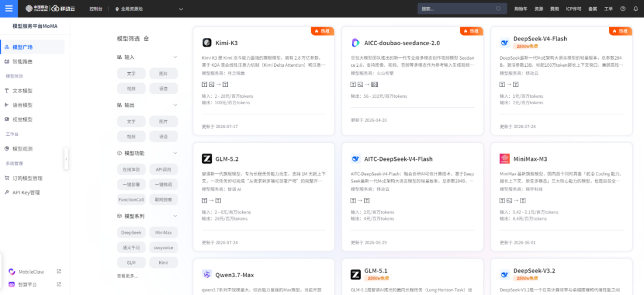Toggle the Kimi series filter chip
Screen dimensions: 644x295
(x=163, y=263)
